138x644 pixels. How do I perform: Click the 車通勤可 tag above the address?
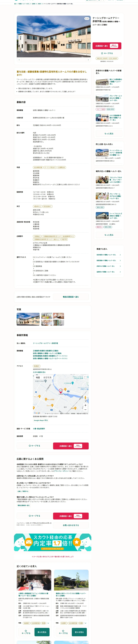(x=37, y=366)
